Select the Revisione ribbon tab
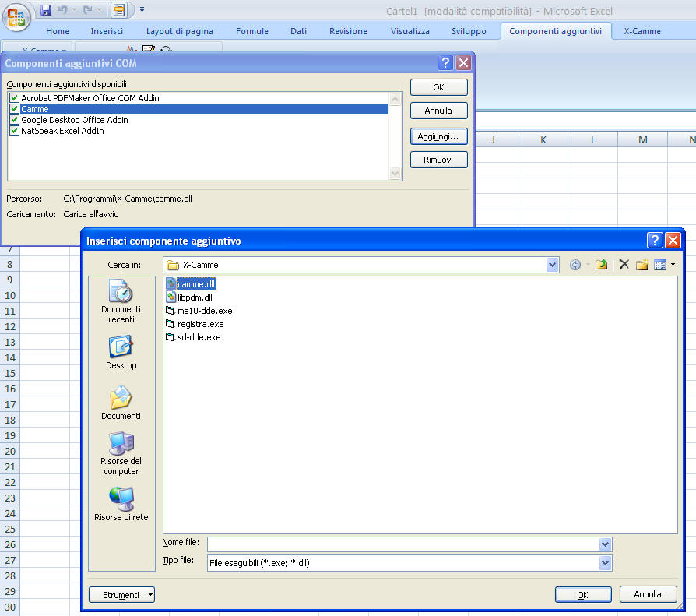 (349, 31)
